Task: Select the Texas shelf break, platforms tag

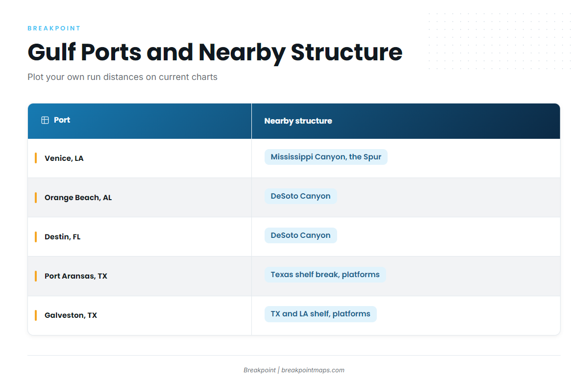Action: (325, 275)
